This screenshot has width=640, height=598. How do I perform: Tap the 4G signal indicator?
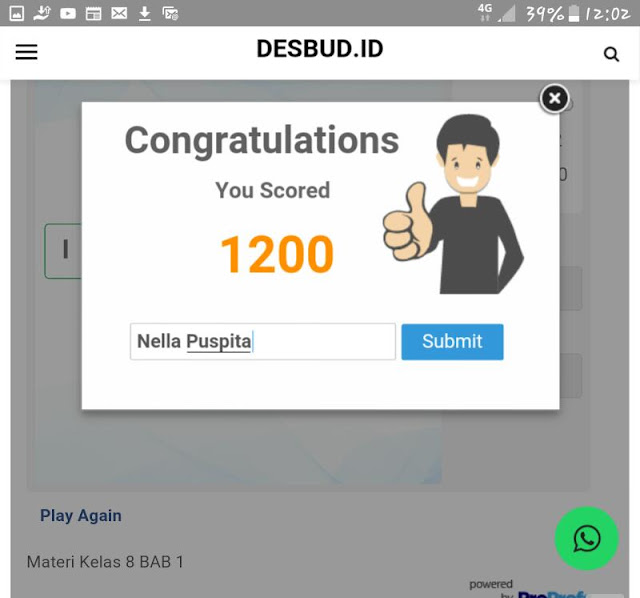pos(484,13)
